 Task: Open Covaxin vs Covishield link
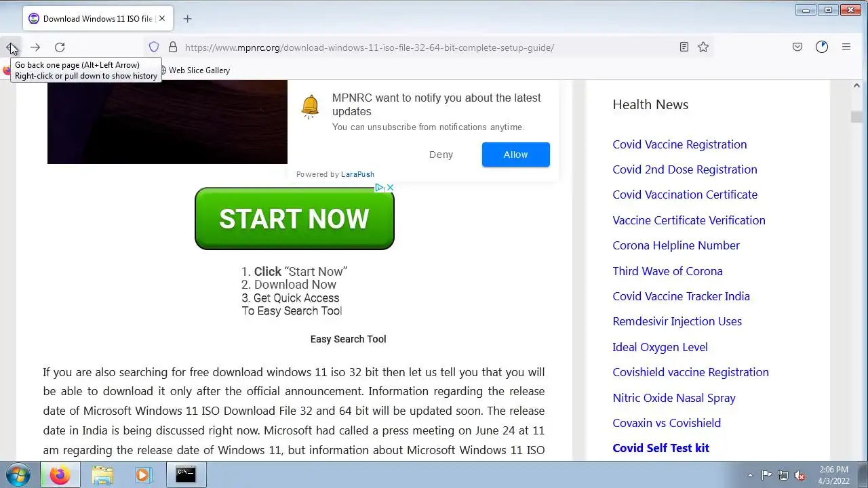pyautogui.click(x=667, y=423)
